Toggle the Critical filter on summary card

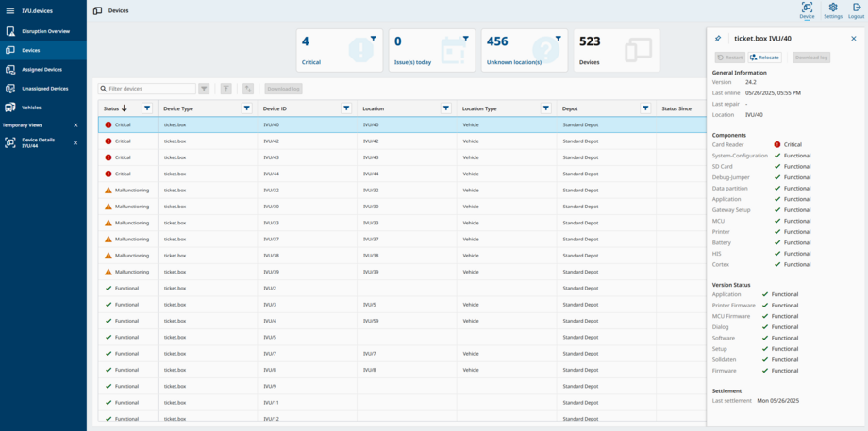click(x=374, y=39)
